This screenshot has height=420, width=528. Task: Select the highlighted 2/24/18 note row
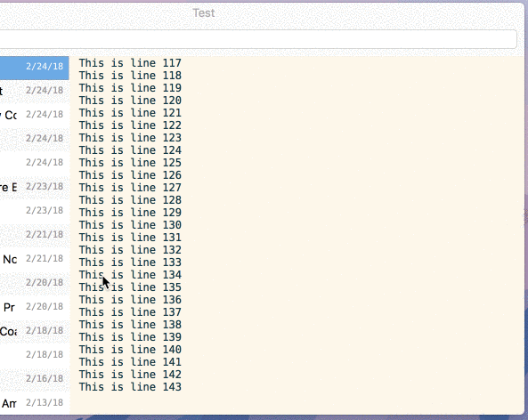click(x=35, y=68)
